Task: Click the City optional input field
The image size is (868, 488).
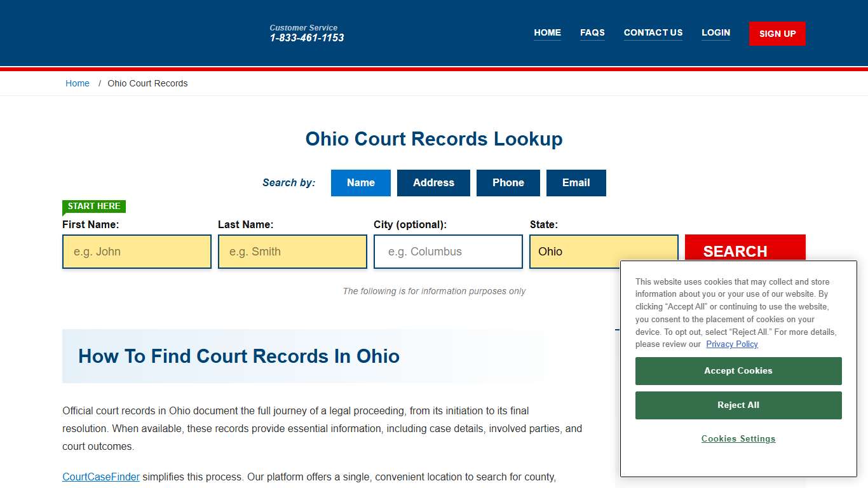Action: point(447,251)
